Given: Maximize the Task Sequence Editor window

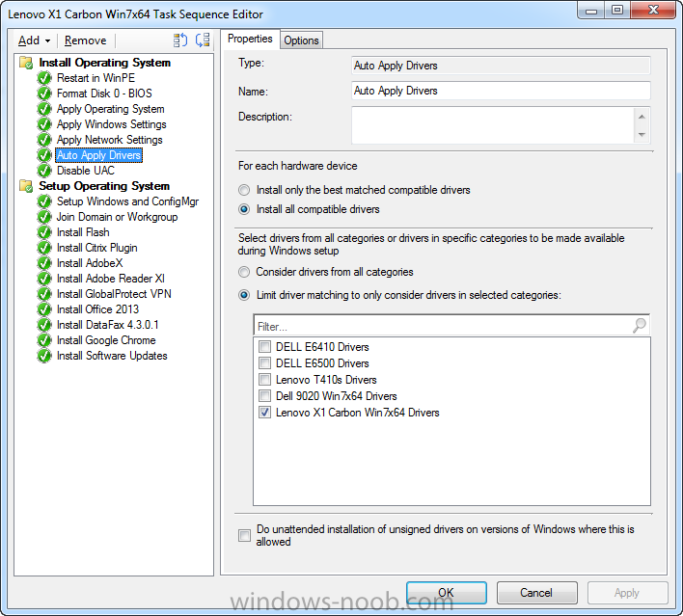Looking at the screenshot, I should tap(617, 10).
